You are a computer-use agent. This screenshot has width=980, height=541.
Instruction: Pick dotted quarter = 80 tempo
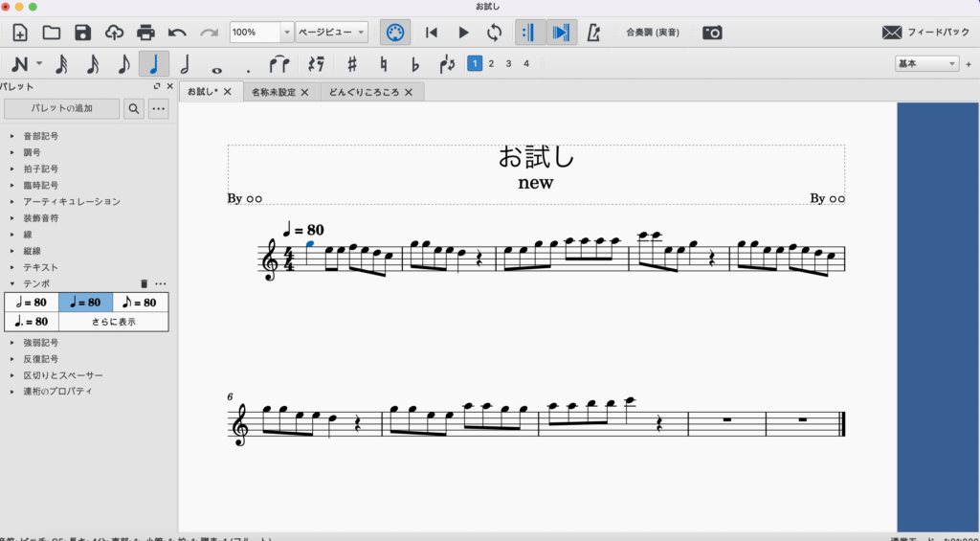coord(32,322)
